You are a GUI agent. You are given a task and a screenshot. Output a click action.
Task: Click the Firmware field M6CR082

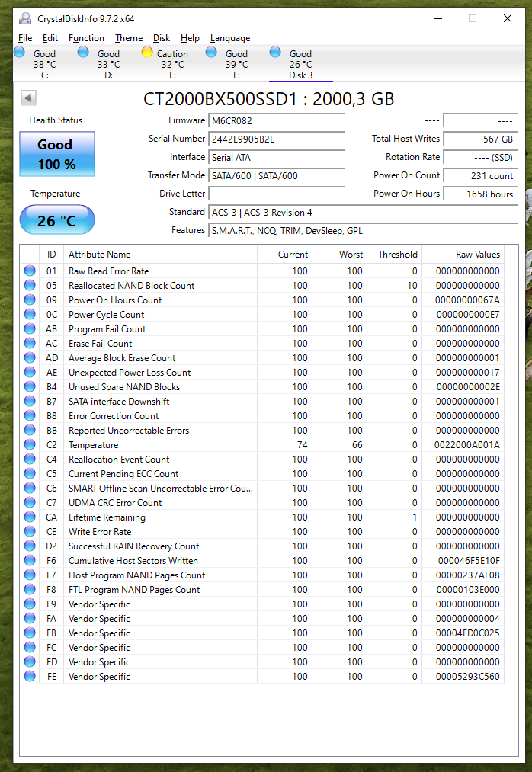tap(277, 121)
